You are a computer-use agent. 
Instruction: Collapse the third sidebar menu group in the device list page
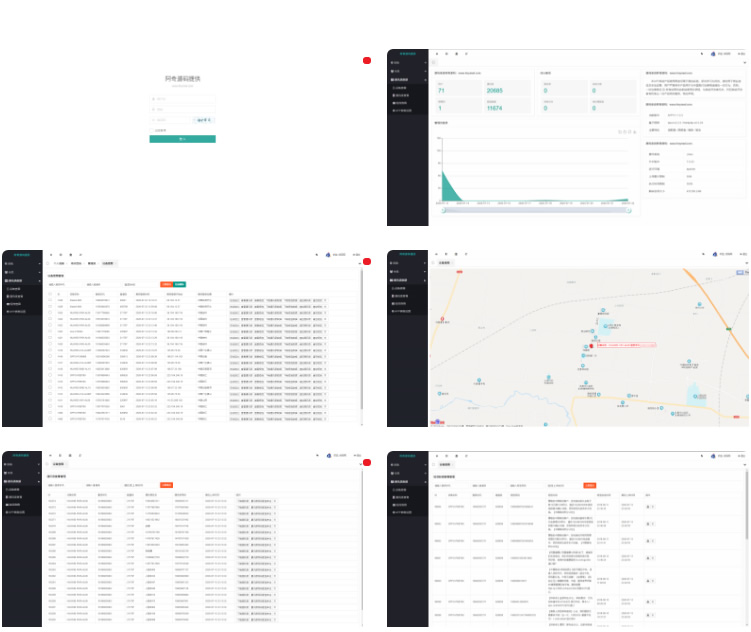coord(18,281)
